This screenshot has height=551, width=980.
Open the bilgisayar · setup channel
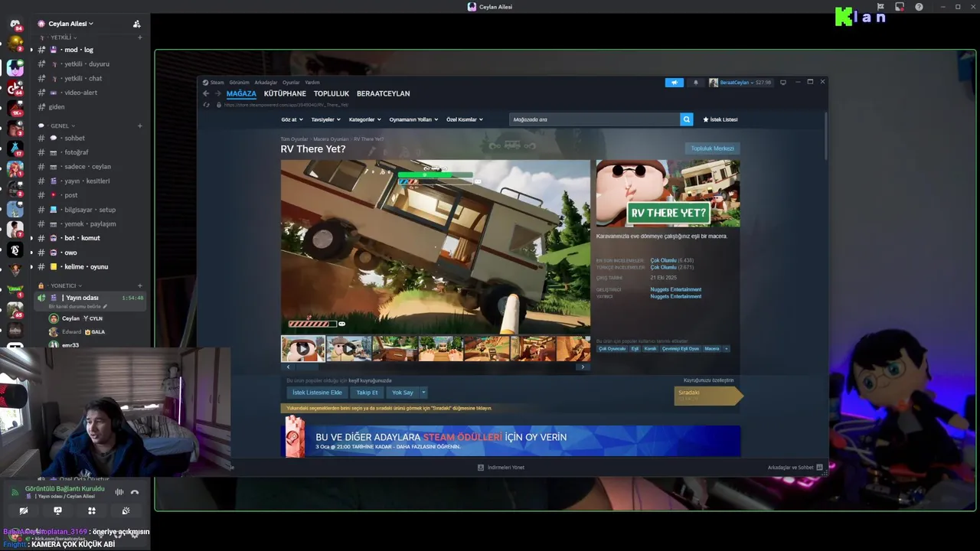click(x=89, y=210)
